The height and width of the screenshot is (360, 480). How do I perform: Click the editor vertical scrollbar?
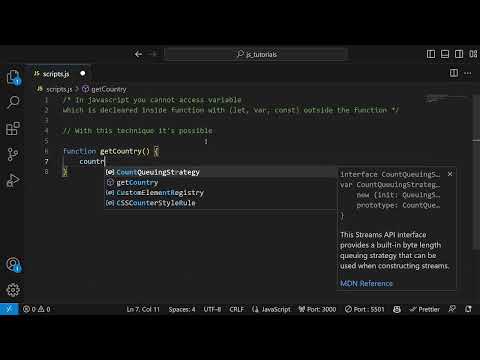tap(476, 172)
